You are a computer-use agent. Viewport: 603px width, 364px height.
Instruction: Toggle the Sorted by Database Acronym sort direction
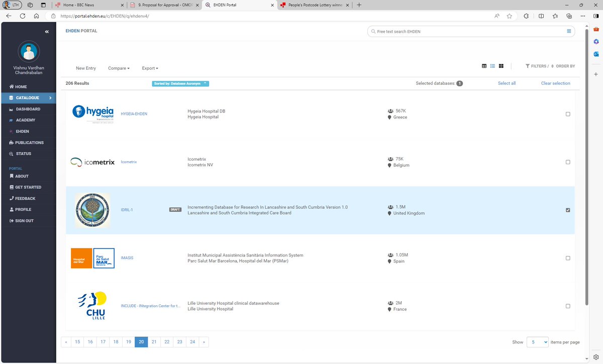180,83
